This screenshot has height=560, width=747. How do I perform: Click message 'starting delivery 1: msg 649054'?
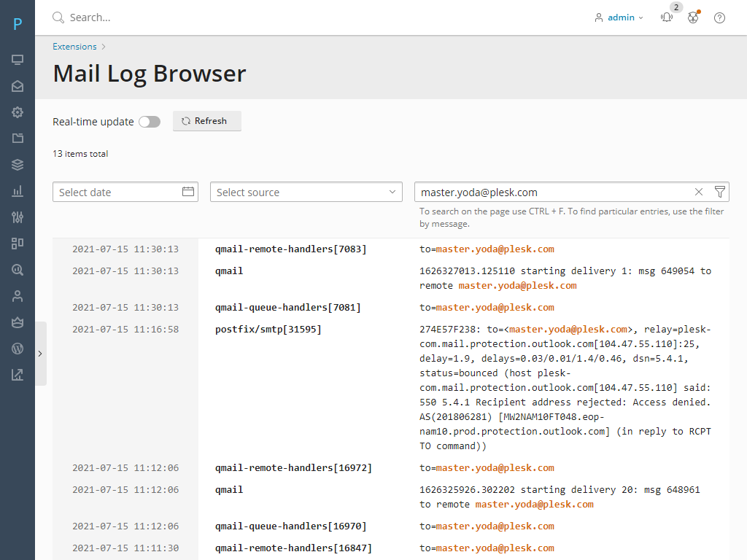565,278
